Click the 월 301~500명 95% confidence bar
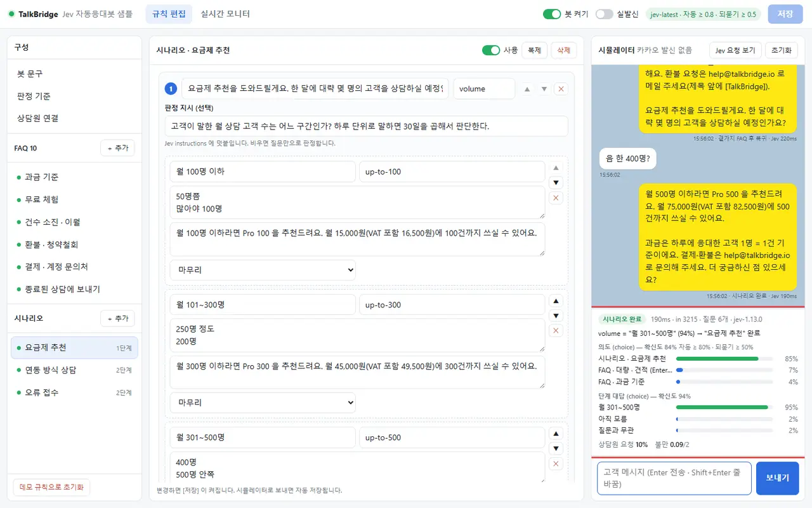Viewport: 812px width, 508px height. click(724, 407)
